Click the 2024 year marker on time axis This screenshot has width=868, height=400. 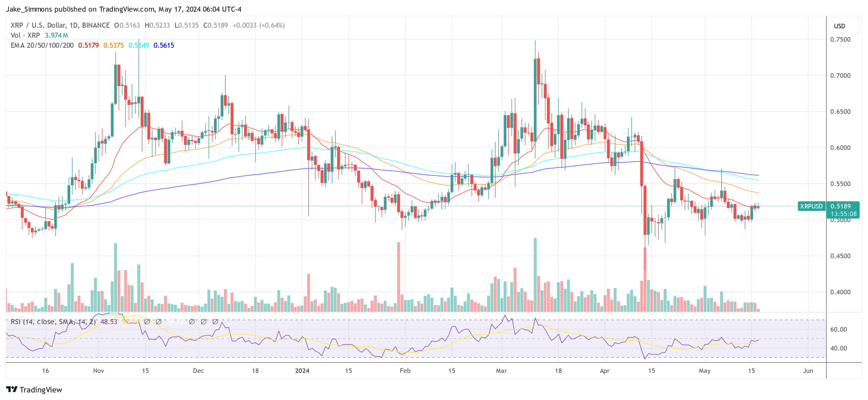(x=302, y=371)
